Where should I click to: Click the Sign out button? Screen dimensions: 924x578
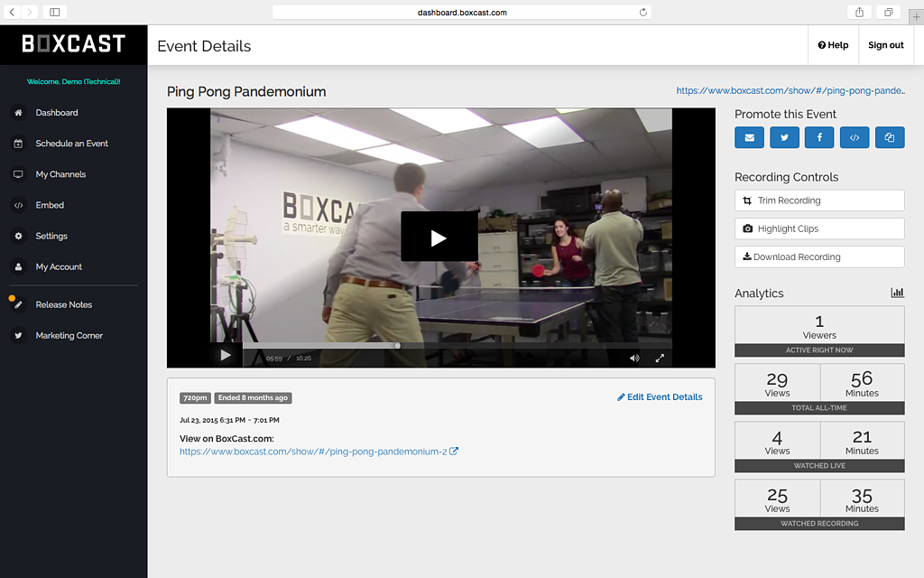(885, 45)
